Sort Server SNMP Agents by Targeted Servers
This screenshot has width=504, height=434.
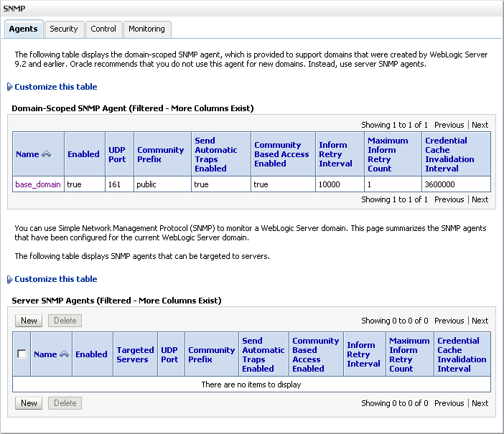135,354
